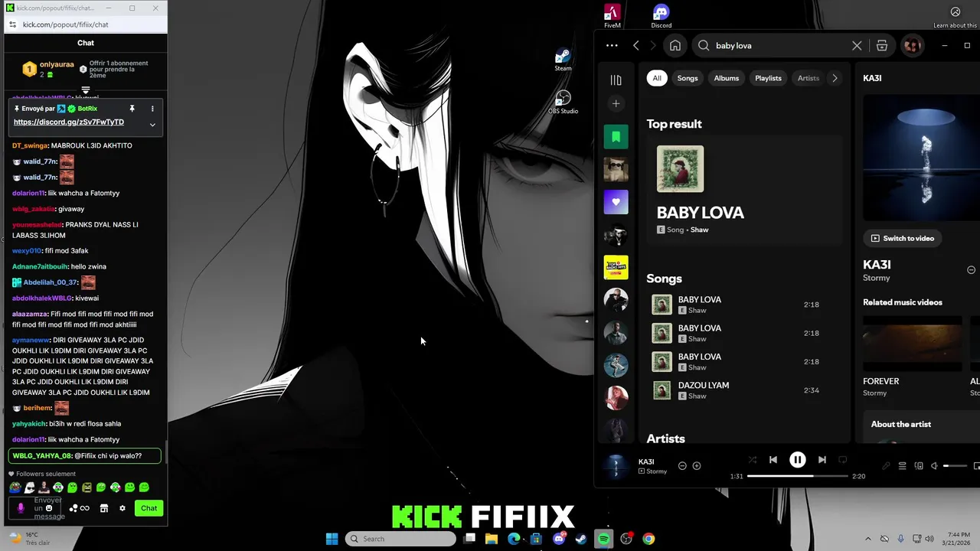The height and width of the screenshot is (551, 980).
Task: Open the Kick chat shop icon
Action: click(x=104, y=508)
